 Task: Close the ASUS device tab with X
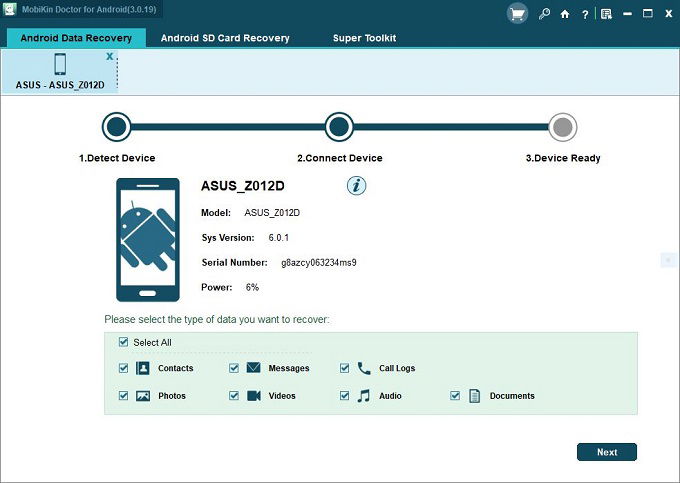tap(110, 56)
